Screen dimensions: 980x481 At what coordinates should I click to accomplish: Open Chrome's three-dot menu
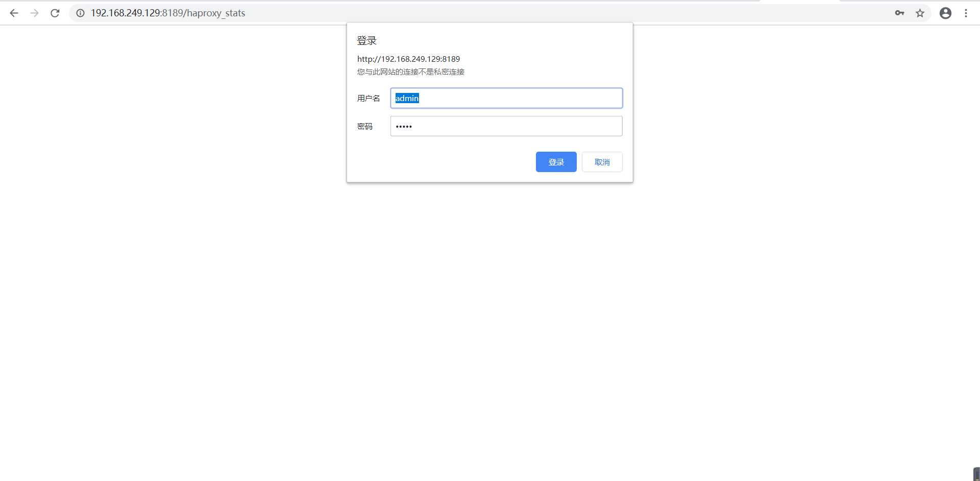[x=966, y=13]
